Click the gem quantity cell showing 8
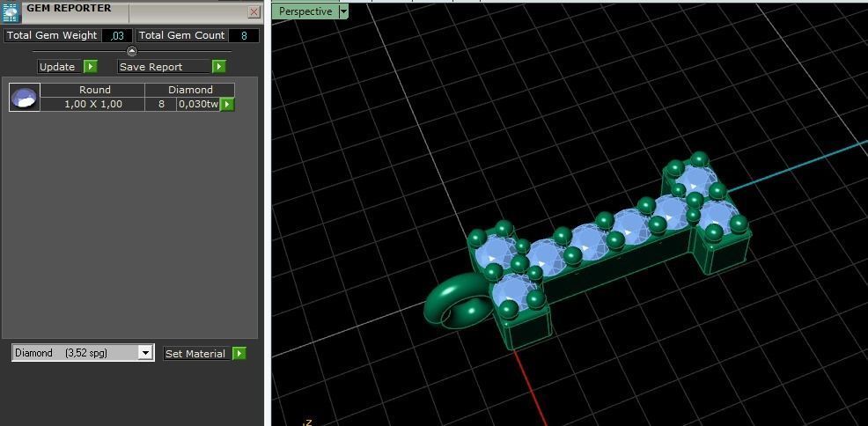This screenshot has width=868, height=426. pos(161,104)
